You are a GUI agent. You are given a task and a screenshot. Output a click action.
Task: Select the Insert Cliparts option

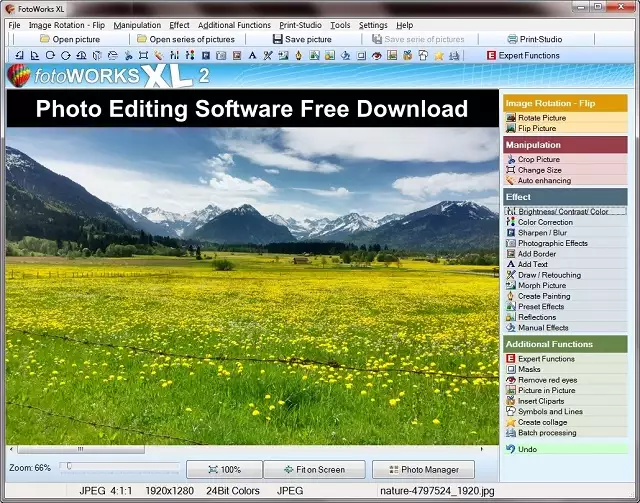(x=541, y=401)
